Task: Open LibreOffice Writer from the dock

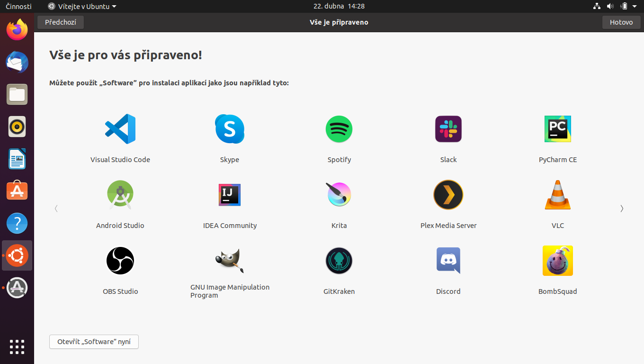Action: [x=17, y=159]
